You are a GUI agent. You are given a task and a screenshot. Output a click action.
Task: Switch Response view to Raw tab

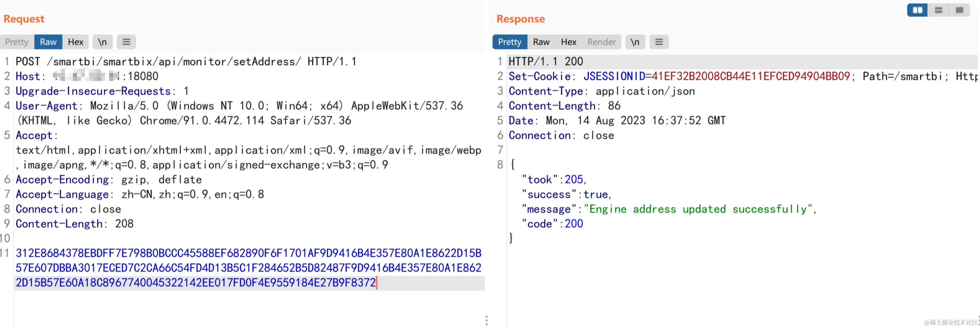click(x=541, y=42)
